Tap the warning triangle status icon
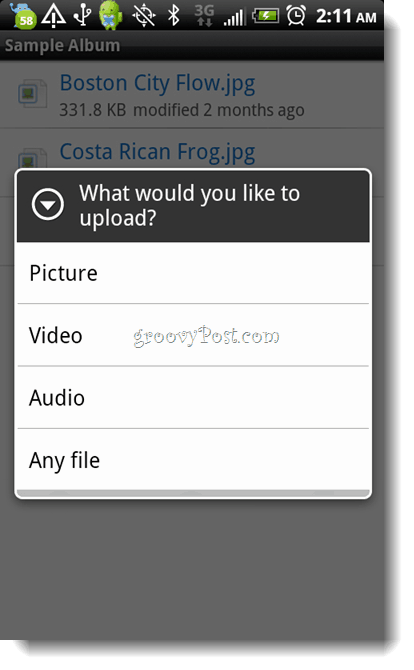This screenshot has width=414, height=670. coord(53,16)
